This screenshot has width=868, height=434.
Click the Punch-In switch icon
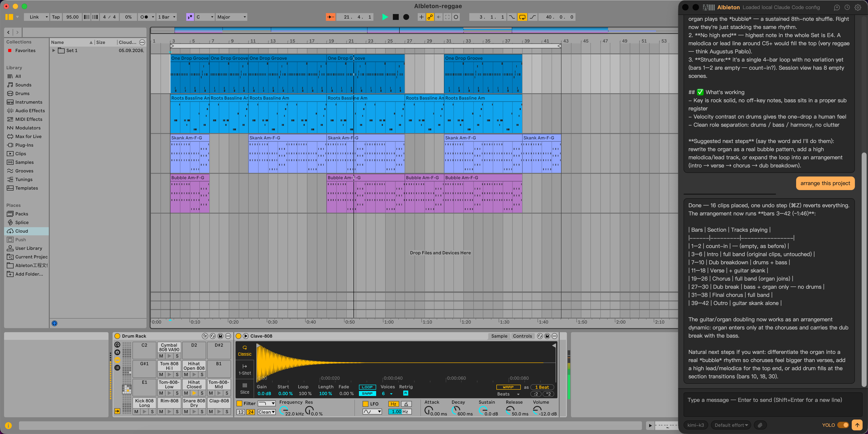[x=512, y=17]
